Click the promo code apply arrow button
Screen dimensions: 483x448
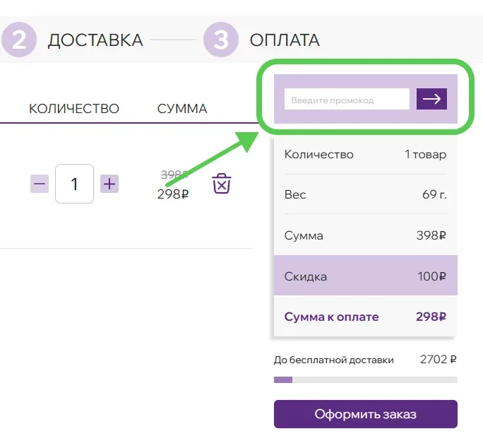(431, 99)
